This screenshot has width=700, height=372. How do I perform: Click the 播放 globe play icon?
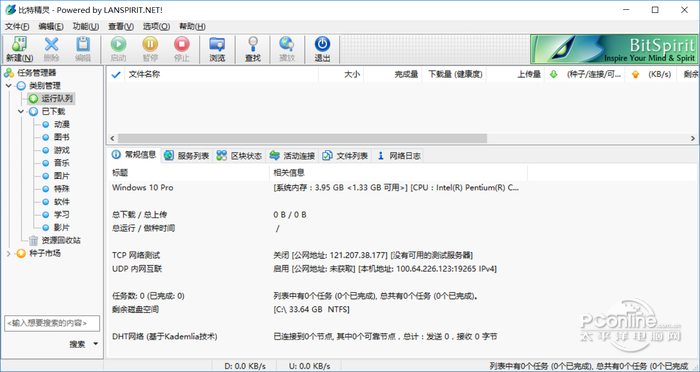(287, 49)
